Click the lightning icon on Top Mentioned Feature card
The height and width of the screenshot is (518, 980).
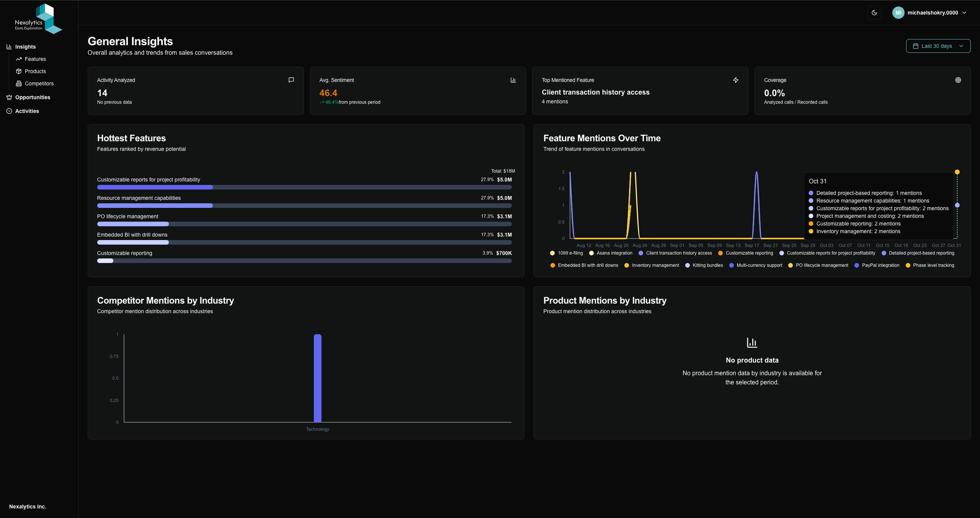click(735, 80)
